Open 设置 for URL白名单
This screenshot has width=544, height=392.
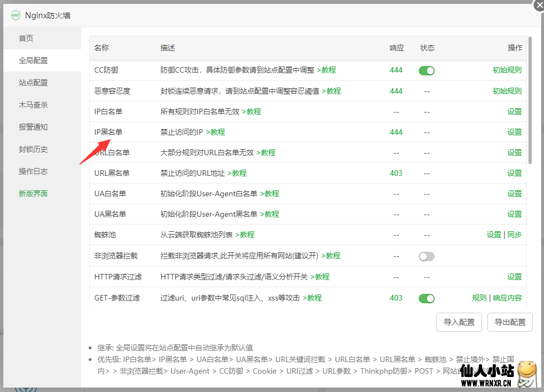(515, 152)
